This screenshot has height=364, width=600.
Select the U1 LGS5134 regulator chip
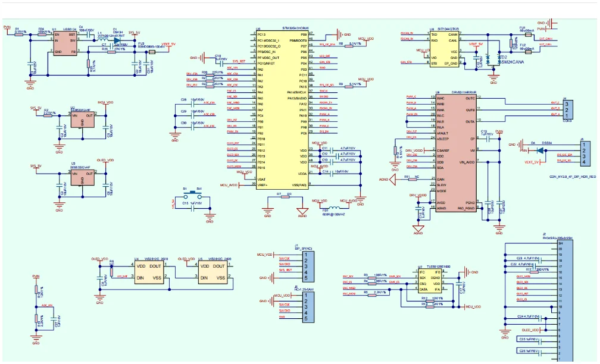pyautogui.click(x=64, y=44)
